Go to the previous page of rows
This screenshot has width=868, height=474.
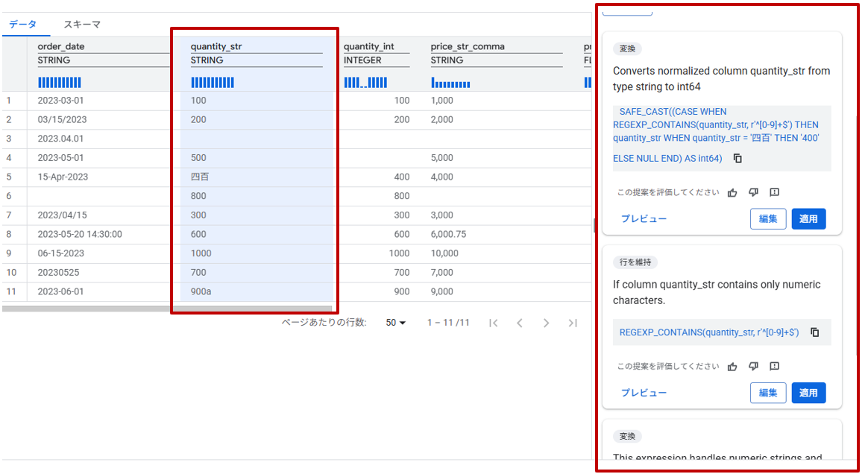click(519, 323)
